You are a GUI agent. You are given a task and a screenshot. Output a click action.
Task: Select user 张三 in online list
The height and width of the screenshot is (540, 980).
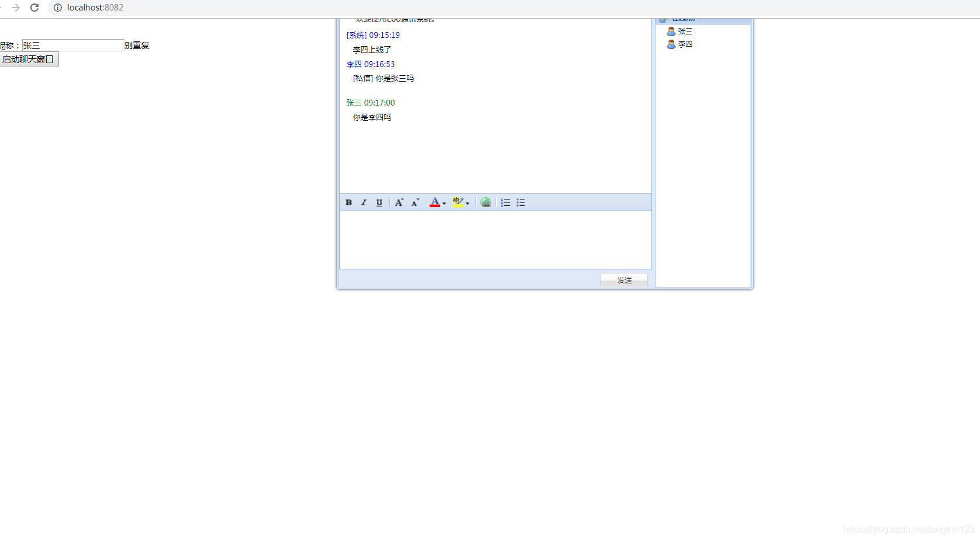click(685, 31)
